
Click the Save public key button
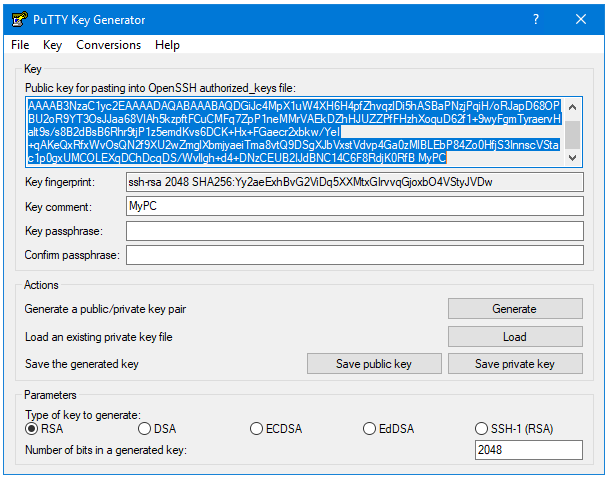[x=373, y=364]
